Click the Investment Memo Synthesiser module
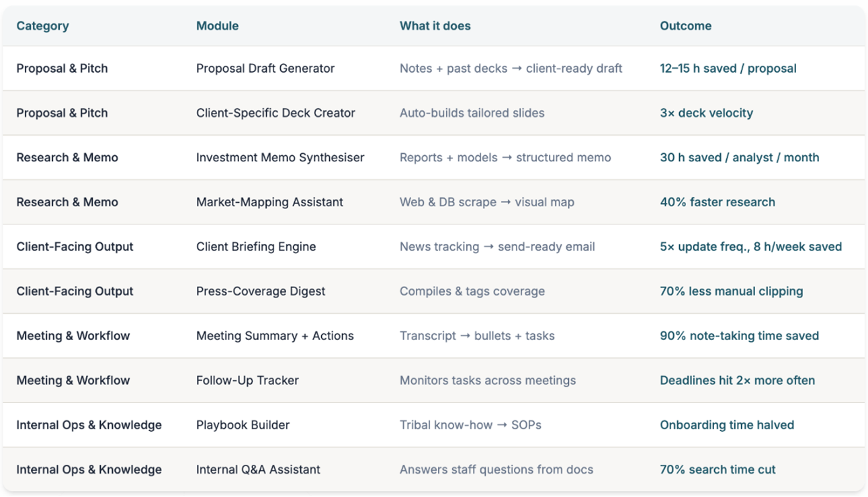This screenshot has height=497, width=868. pyautogui.click(x=279, y=158)
